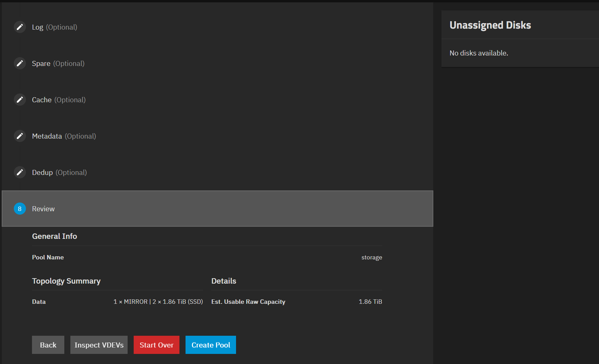This screenshot has height=364, width=599.
Task: Edit the Dedup vdev using its pencil icon
Action: point(20,172)
